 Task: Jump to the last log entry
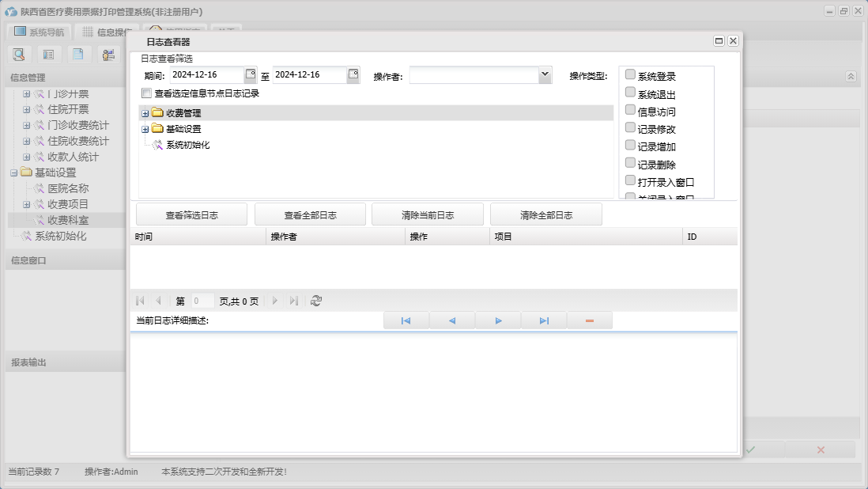[544, 320]
